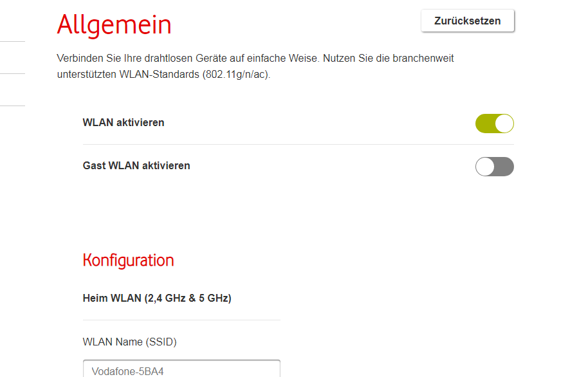Click the Zurücksetzen button
This screenshot has width=588, height=377.
(468, 21)
